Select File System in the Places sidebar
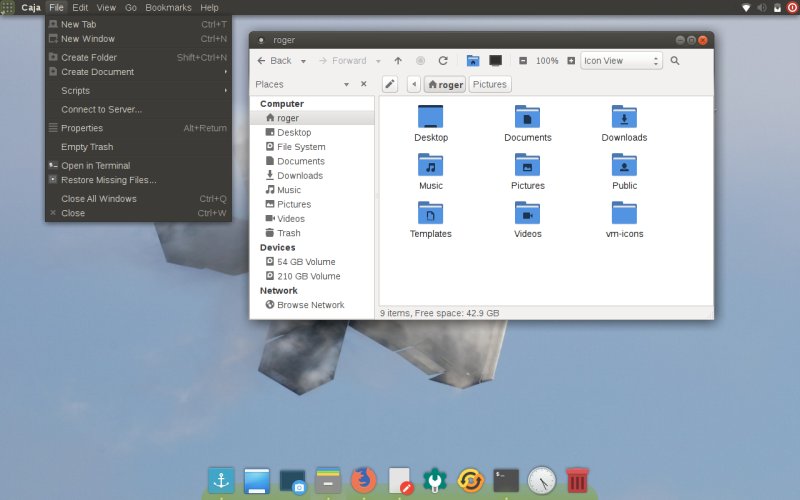The height and width of the screenshot is (500, 800). click(x=300, y=147)
